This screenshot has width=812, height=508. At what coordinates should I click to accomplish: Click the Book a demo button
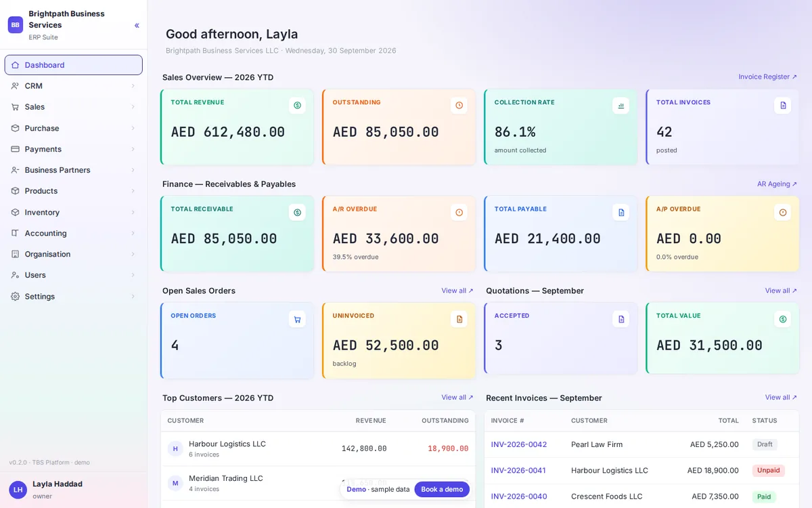coord(442,489)
